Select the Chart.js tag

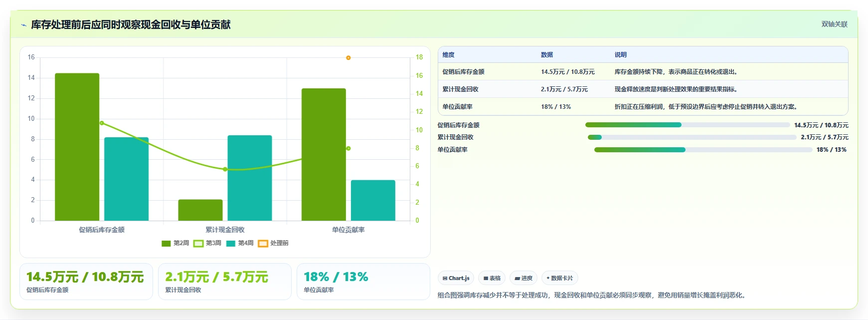pos(456,278)
